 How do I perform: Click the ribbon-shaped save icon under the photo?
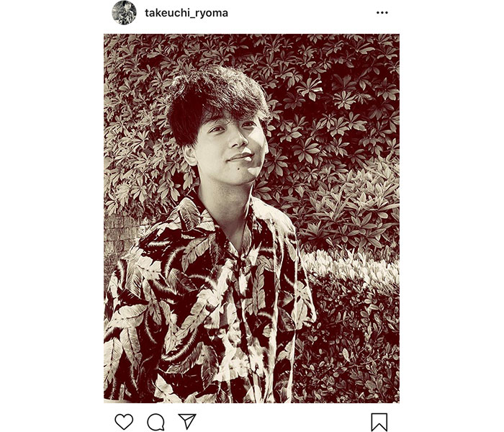point(379,422)
